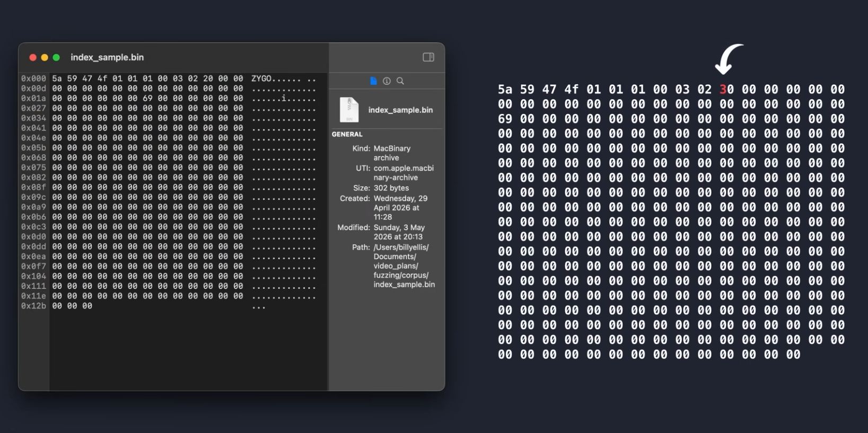Select the 0x12b offset label
The width and height of the screenshot is (868, 433).
click(x=33, y=306)
